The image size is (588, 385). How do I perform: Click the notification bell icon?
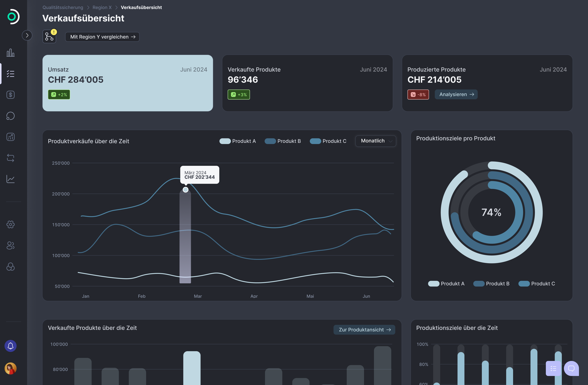tap(10, 346)
